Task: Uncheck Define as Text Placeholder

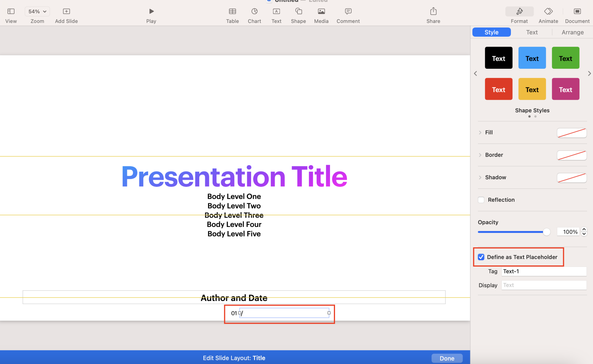Action: (x=481, y=257)
